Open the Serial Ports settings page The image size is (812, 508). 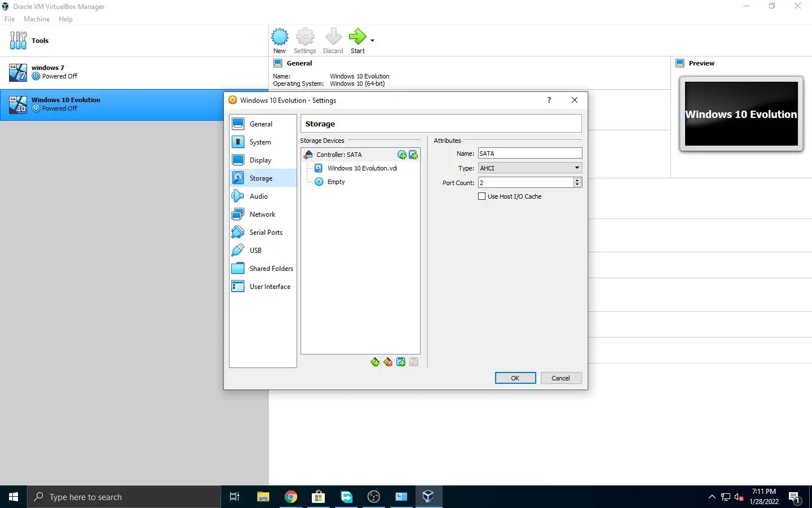263,233
